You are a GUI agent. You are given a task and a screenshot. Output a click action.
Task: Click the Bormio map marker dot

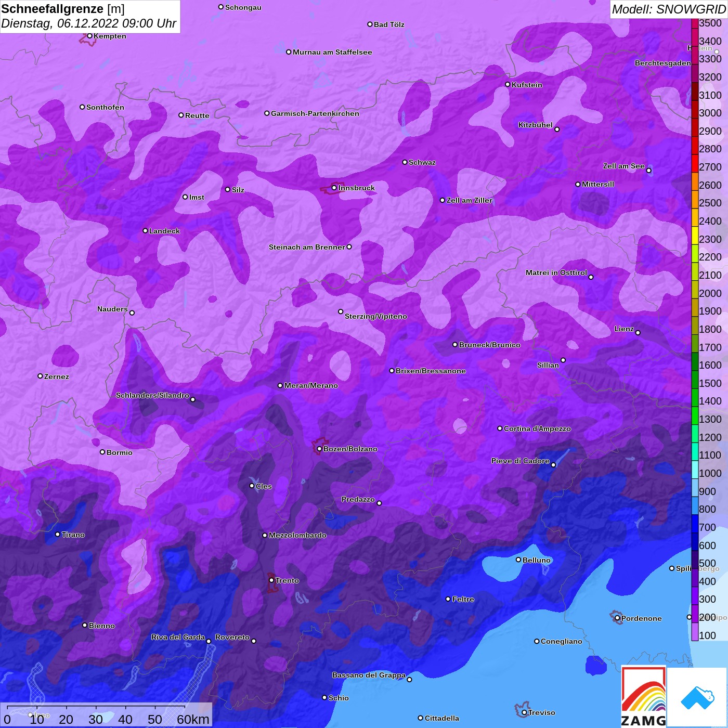[102, 452]
